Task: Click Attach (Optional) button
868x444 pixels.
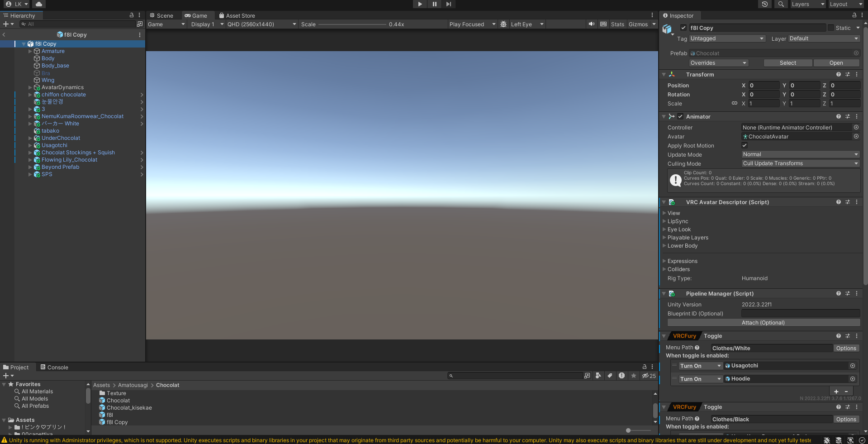Action: click(764, 322)
